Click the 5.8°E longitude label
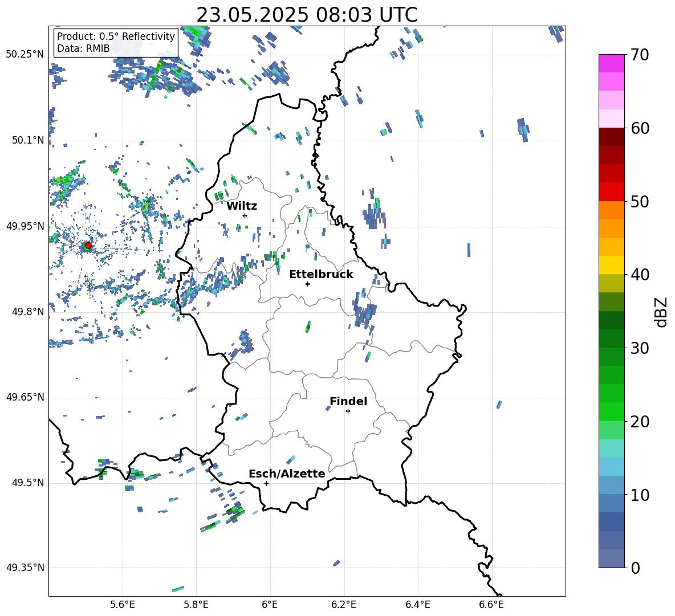The width and height of the screenshot is (675, 616). [196, 605]
